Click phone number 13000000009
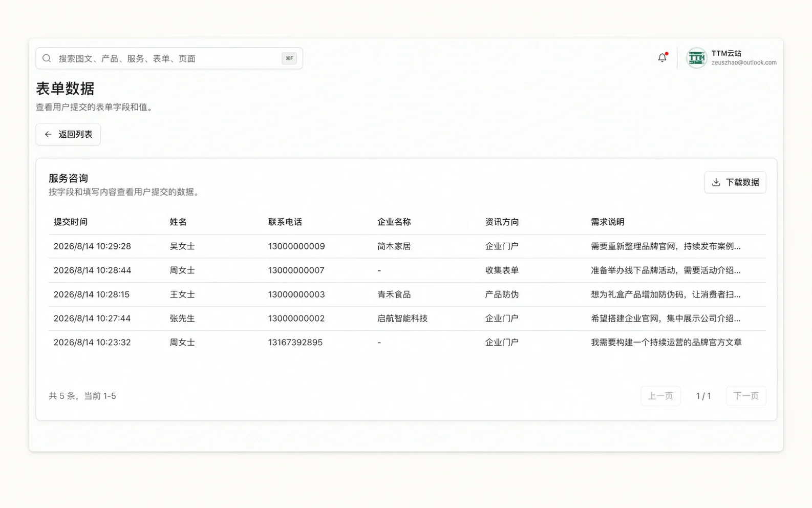The width and height of the screenshot is (812, 508). point(296,246)
